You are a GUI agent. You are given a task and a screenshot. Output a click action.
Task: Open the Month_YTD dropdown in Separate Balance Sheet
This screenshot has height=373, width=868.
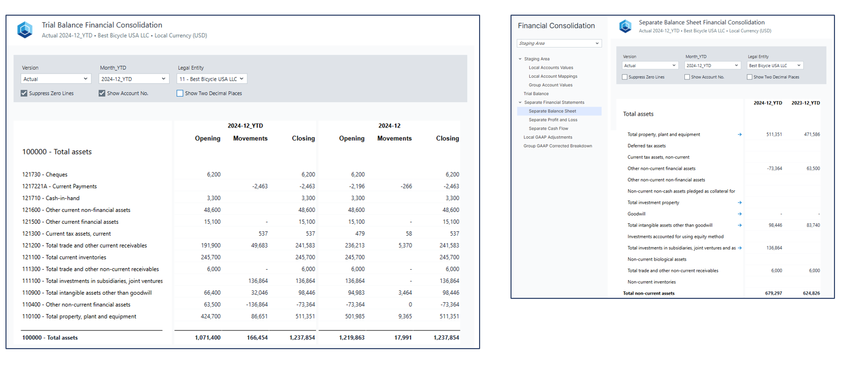pos(712,65)
